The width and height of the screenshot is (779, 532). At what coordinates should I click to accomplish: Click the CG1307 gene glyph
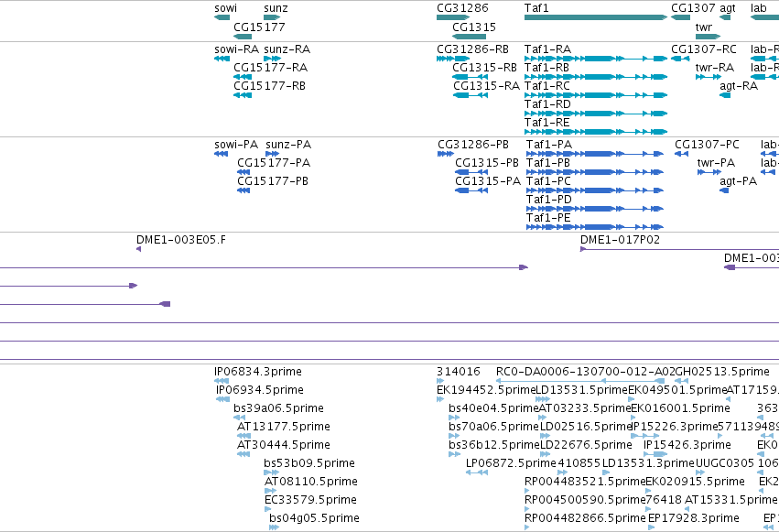pos(680,17)
